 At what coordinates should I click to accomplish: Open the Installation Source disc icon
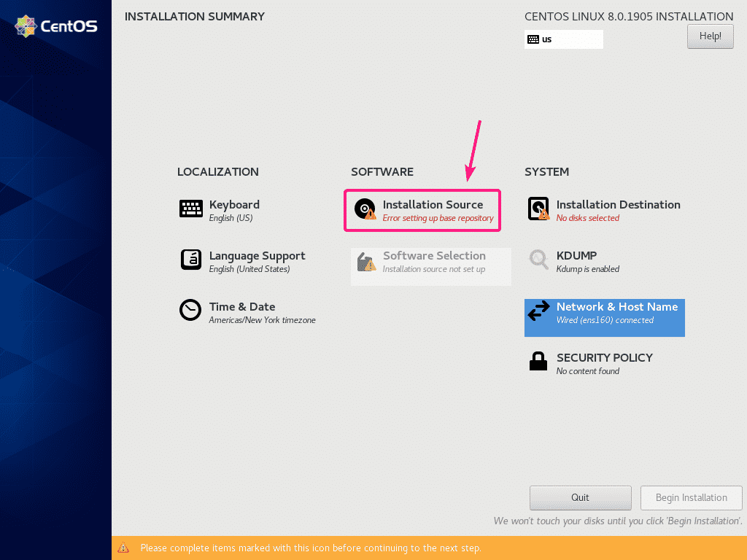pos(365,209)
